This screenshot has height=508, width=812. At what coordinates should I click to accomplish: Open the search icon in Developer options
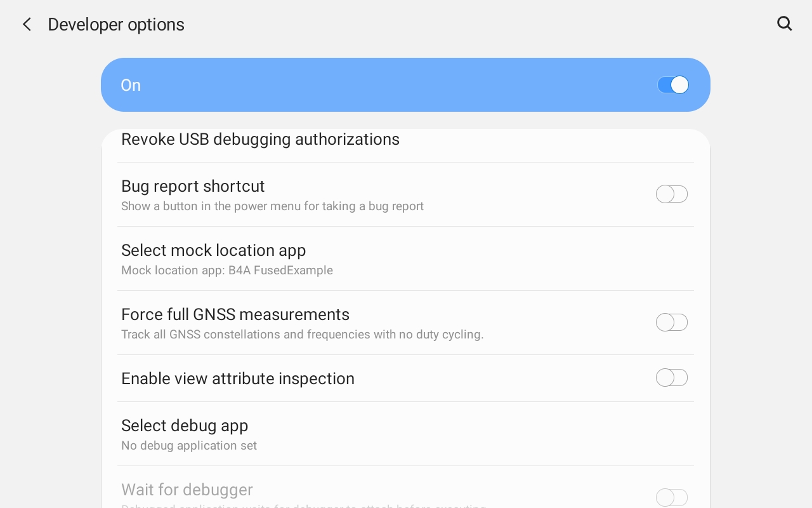coord(785,23)
